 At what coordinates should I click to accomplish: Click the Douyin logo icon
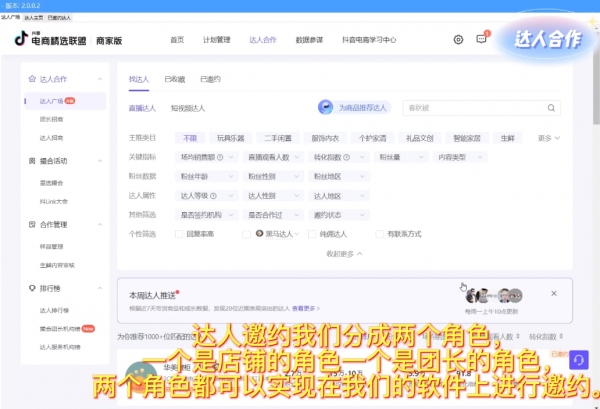click(x=21, y=39)
